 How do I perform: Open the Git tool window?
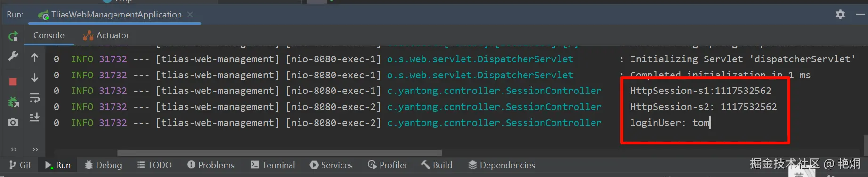coord(20,165)
